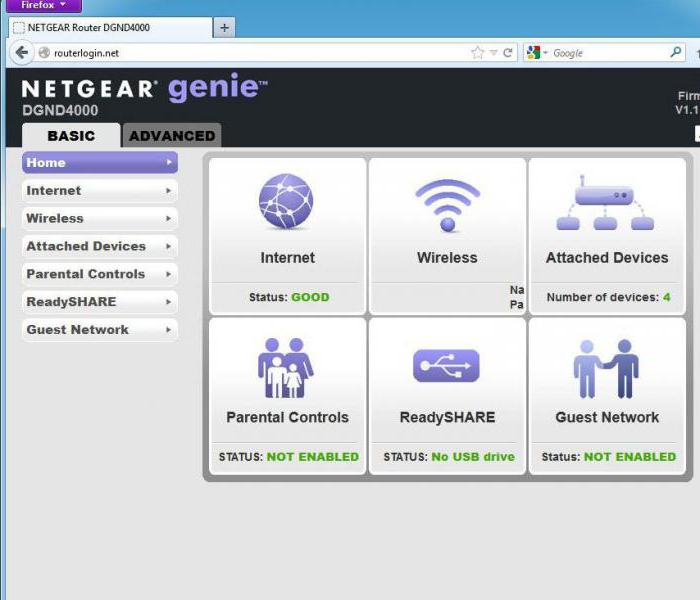Bookmark page with the star icon
This screenshot has width=700, height=600.
pyautogui.click(x=478, y=53)
